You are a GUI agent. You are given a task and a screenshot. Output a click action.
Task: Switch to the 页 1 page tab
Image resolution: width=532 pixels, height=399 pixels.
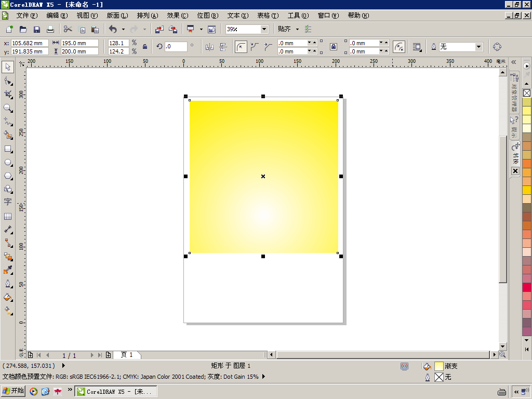[x=127, y=355]
